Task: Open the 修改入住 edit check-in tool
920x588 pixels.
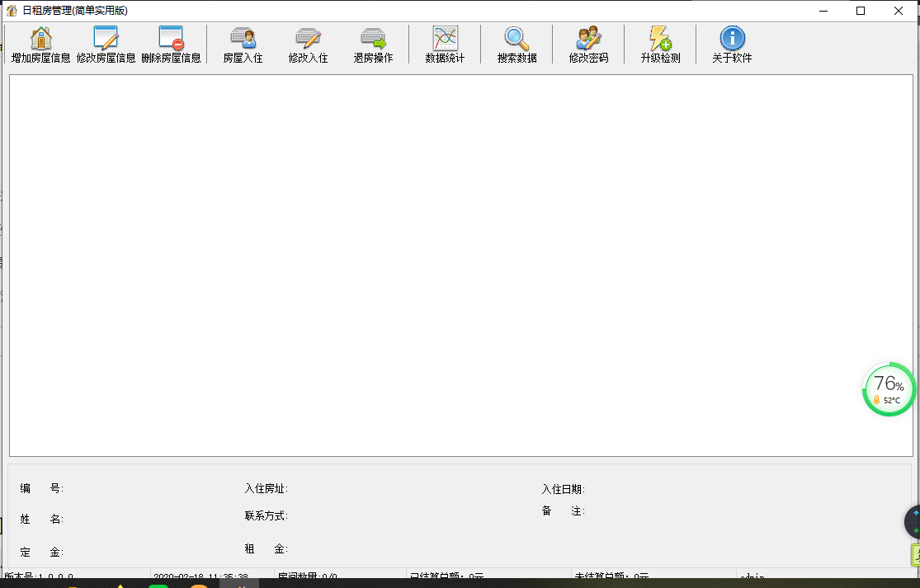Action: pos(308,39)
